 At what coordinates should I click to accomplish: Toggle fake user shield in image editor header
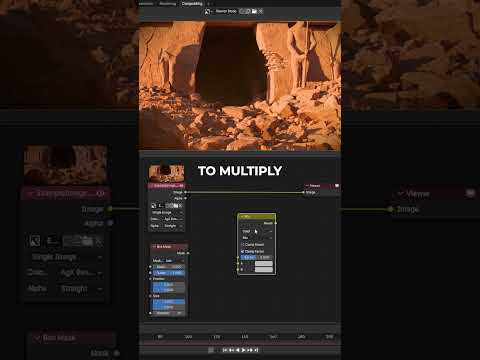[x=242, y=11]
